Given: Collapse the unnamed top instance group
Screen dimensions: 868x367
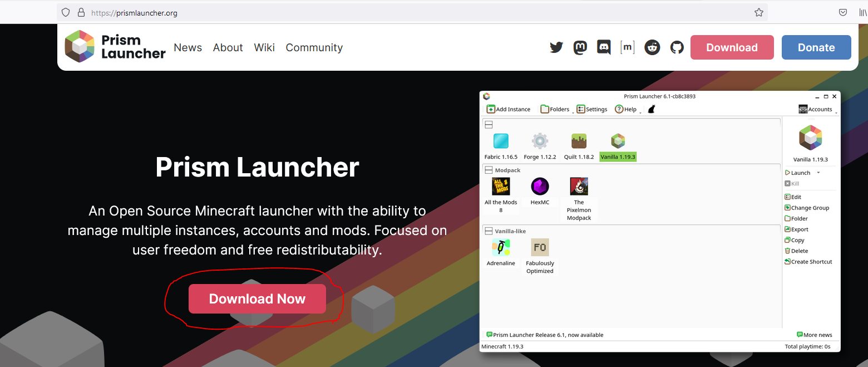Looking at the screenshot, I should pyautogui.click(x=489, y=125).
